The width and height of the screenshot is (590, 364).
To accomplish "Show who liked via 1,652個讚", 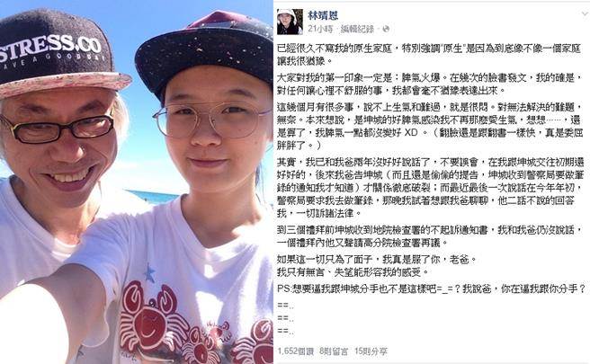I will click(x=295, y=351).
